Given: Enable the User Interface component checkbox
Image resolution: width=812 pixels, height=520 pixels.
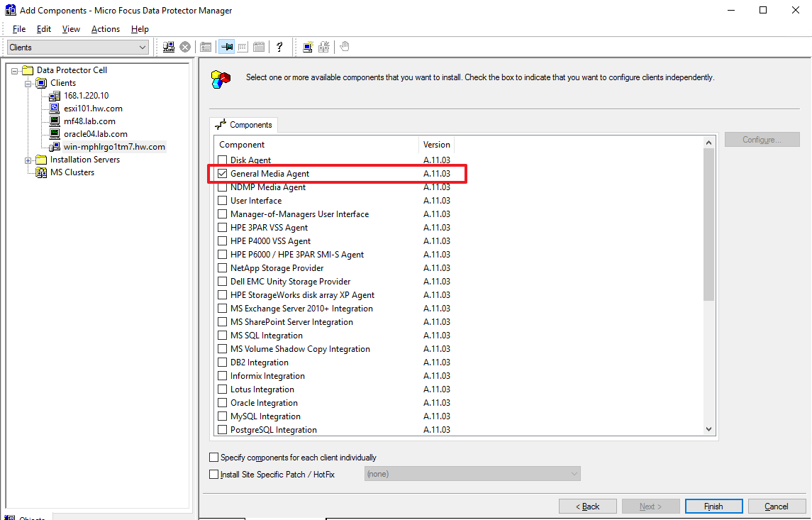Looking at the screenshot, I should point(223,201).
